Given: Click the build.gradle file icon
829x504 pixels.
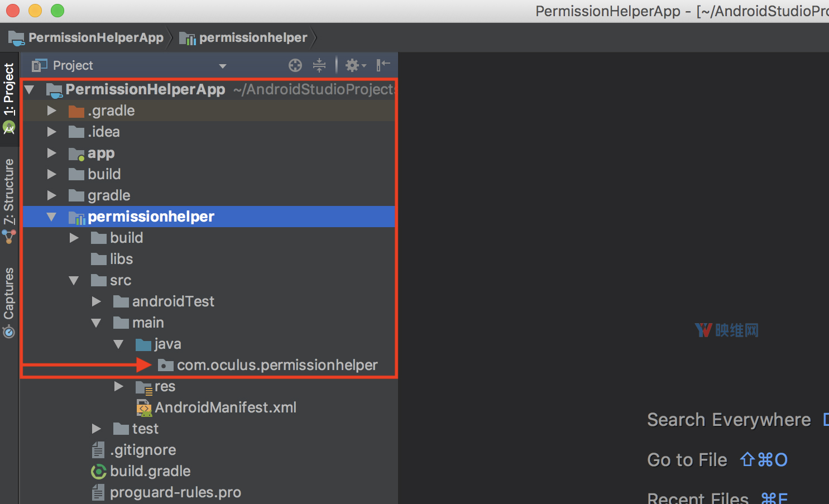Looking at the screenshot, I should (99, 472).
